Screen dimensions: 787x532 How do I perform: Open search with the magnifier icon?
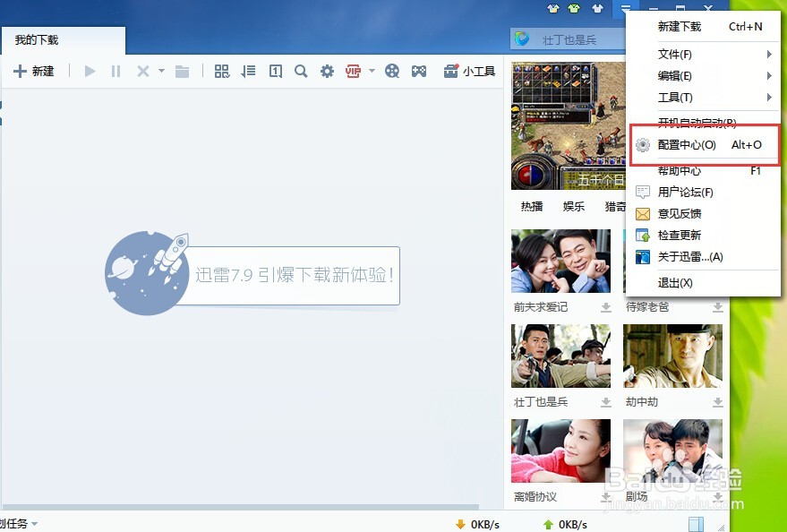click(x=301, y=72)
